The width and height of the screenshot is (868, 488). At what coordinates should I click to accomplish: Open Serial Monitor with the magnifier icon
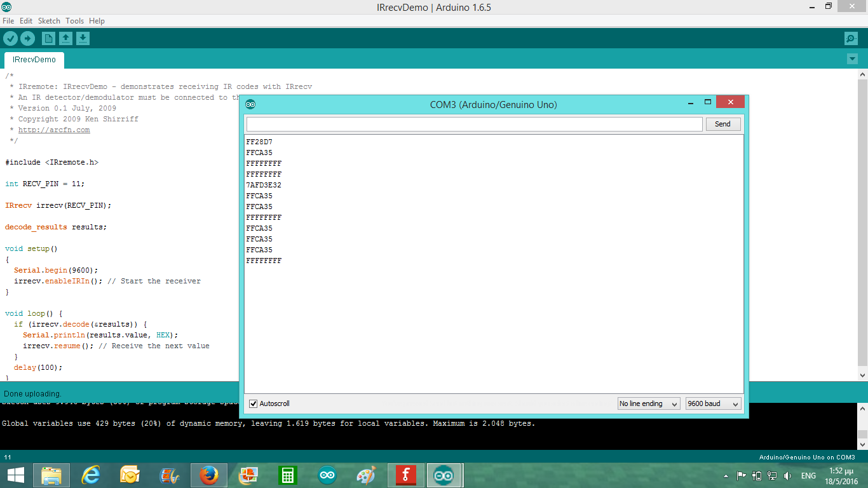pos(851,39)
